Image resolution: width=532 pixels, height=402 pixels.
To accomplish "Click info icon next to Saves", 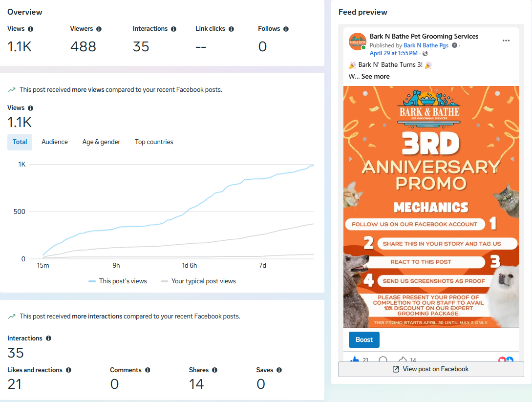I will (x=279, y=370).
